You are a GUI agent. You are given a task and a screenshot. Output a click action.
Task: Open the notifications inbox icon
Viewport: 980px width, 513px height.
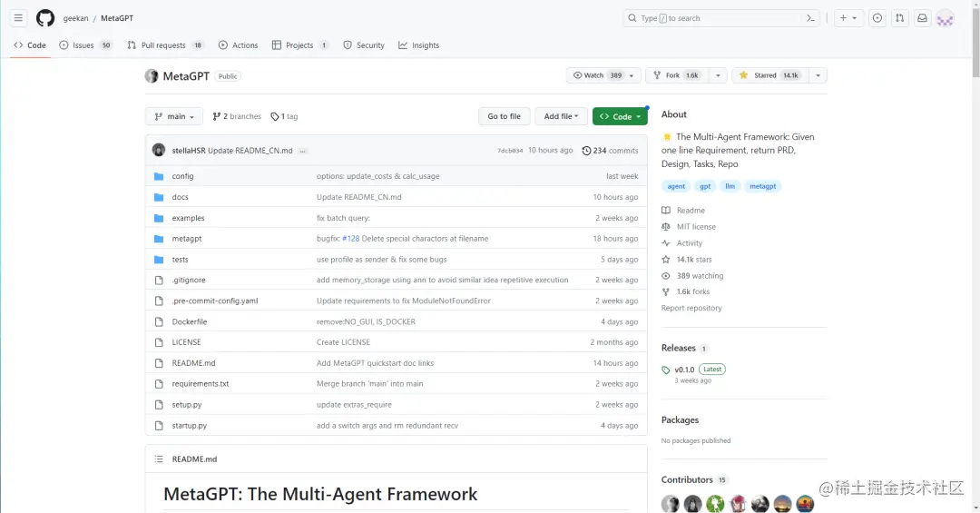pyautogui.click(x=922, y=18)
